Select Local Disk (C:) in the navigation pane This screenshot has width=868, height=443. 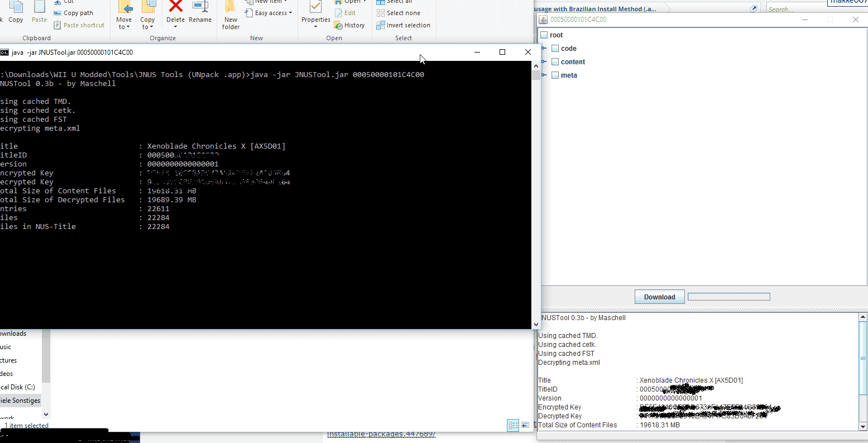tap(17, 387)
